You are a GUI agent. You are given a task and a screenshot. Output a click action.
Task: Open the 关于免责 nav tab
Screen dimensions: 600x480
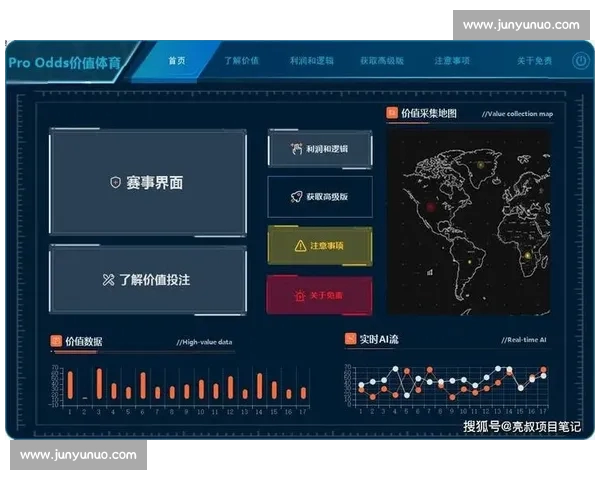tap(534, 60)
